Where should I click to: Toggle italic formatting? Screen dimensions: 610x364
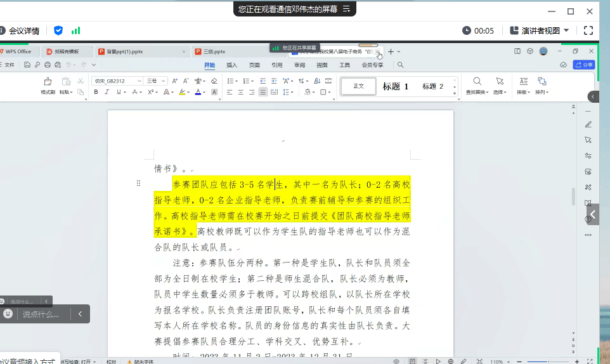tap(107, 92)
